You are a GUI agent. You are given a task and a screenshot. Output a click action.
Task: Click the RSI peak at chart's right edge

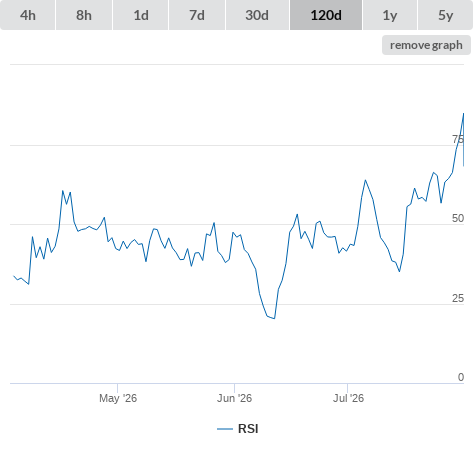(463, 114)
